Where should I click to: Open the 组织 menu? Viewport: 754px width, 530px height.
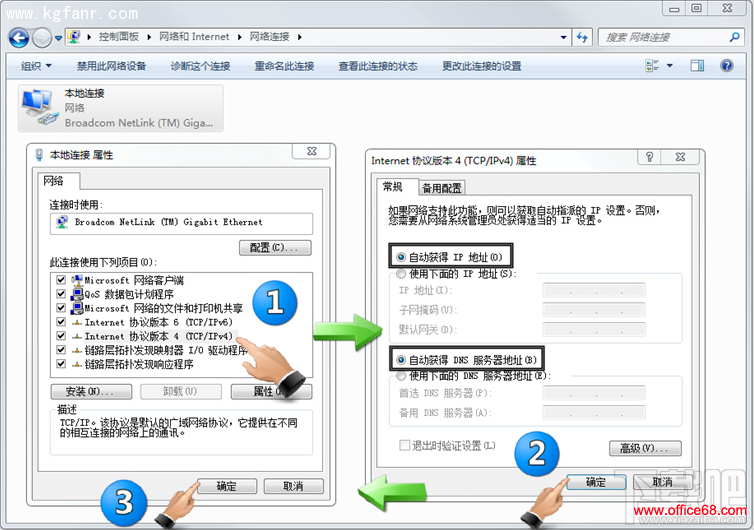(x=36, y=66)
